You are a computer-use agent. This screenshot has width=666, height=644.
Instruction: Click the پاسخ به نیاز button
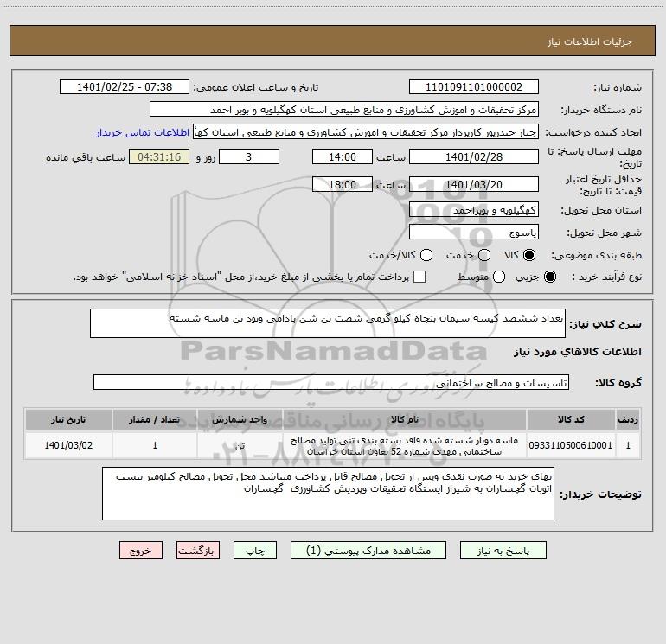coord(503,551)
